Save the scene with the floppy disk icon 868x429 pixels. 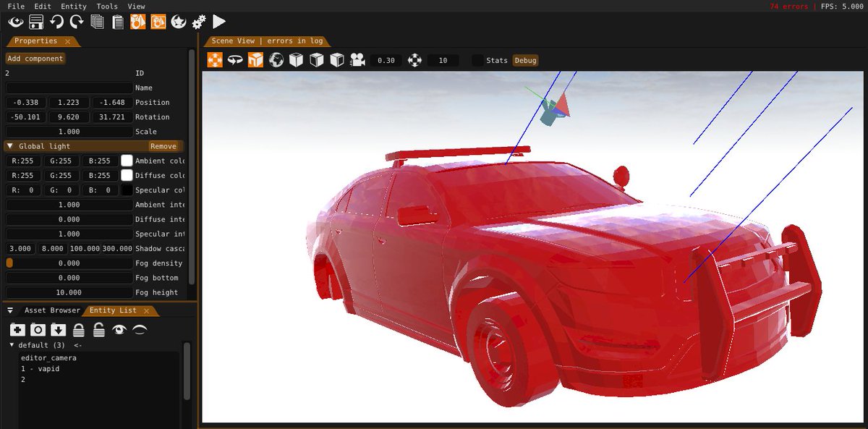tap(36, 22)
